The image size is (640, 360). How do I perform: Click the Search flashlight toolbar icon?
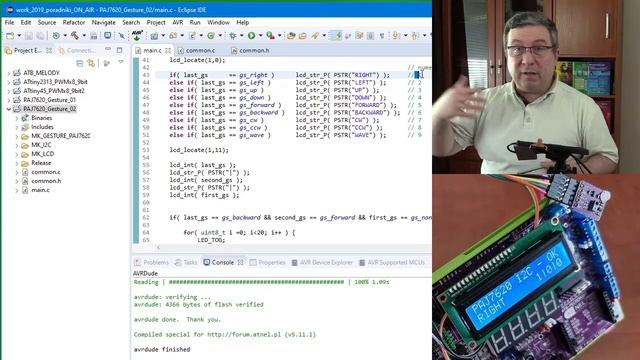click(x=315, y=36)
